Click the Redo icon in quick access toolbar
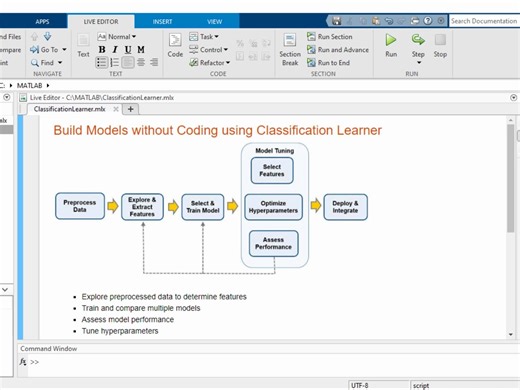The image size is (520, 390). coord(402,21)
